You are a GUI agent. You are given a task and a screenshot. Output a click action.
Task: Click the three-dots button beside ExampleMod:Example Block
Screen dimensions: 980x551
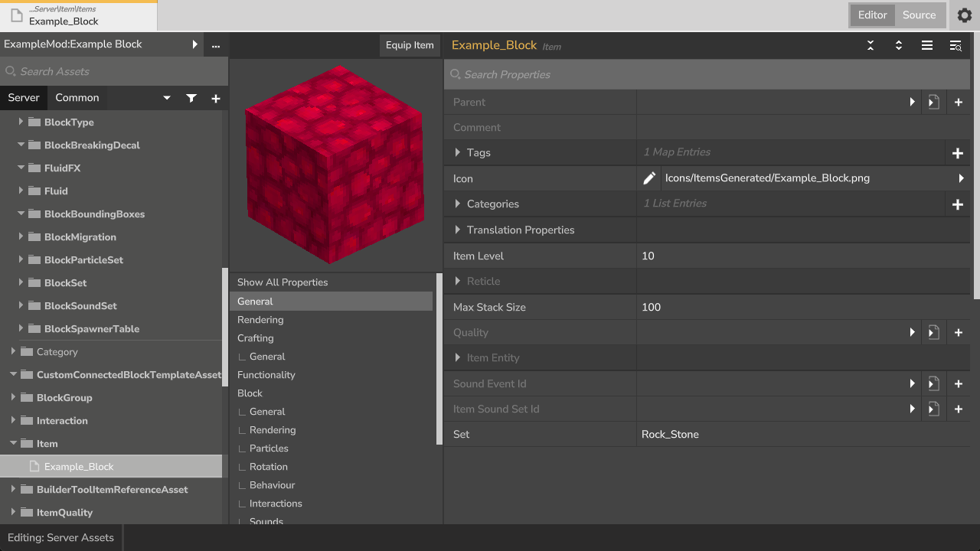(216, 45)
